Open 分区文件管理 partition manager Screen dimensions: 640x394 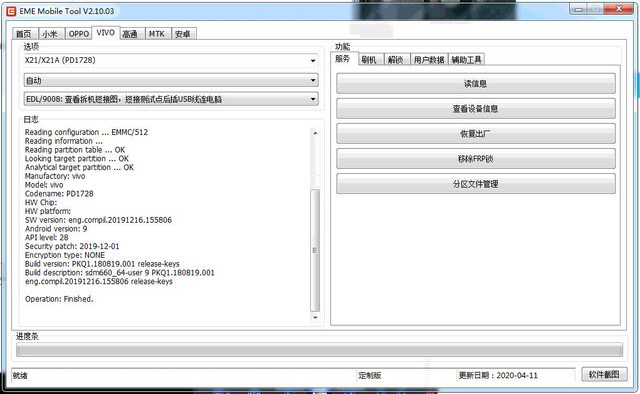click(476, 184)
